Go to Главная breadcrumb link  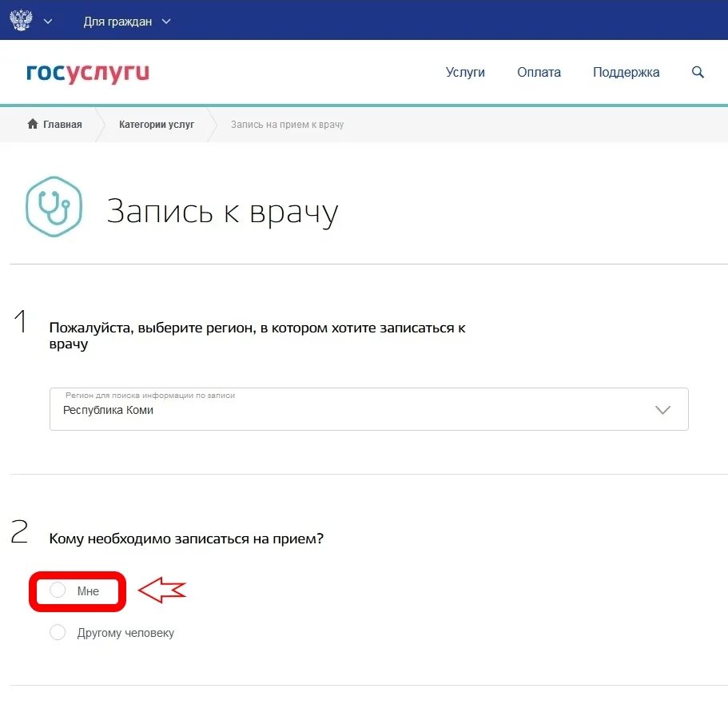click(62, 125)
